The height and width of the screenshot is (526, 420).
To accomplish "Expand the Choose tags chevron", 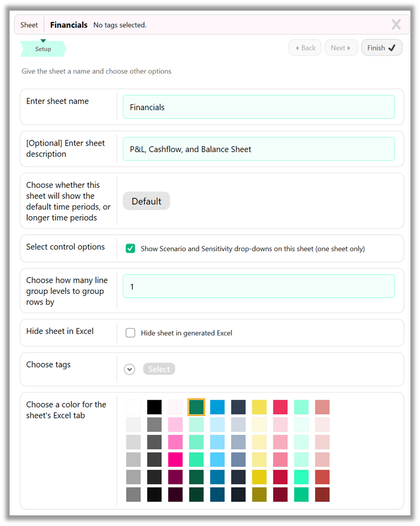I will [129, 369].
